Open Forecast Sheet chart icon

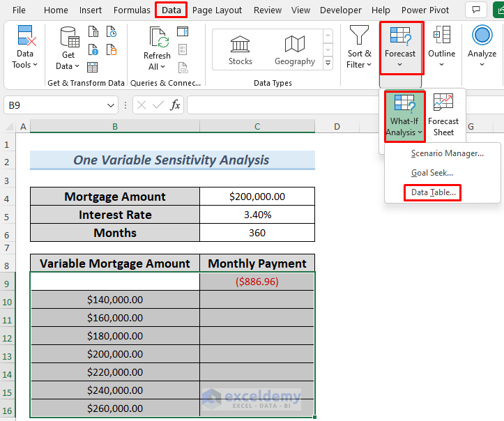[x=443, y=102]
